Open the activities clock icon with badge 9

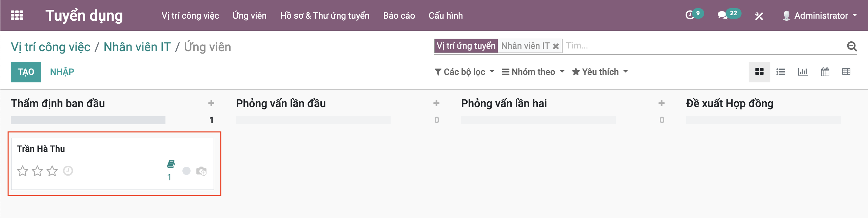690,15
